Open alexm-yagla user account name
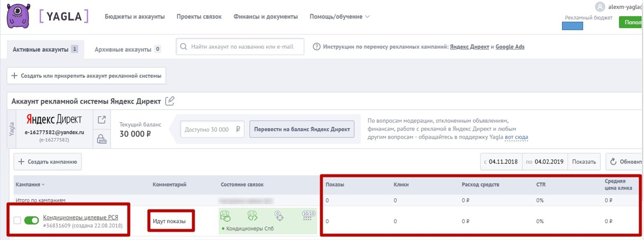644x240 pixels. coord(625,7)
